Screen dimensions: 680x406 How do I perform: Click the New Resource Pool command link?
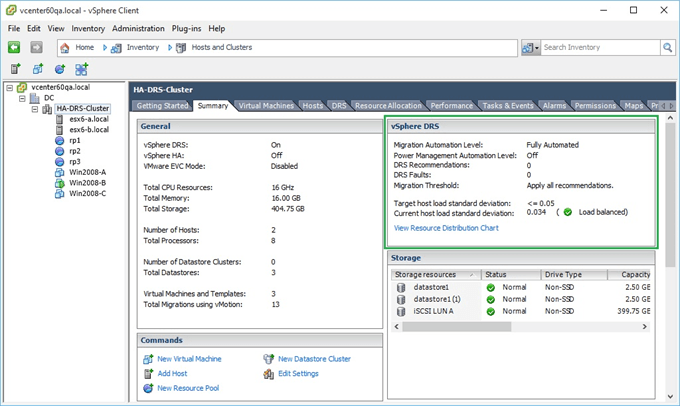pyautogui.click(x=188, y=388)
